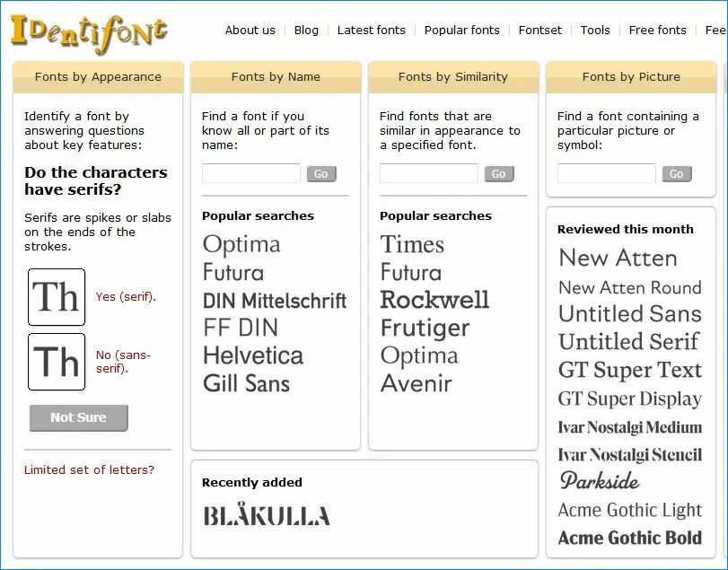Open Ivar Nostalgi Medium font review

pos(630,427)
